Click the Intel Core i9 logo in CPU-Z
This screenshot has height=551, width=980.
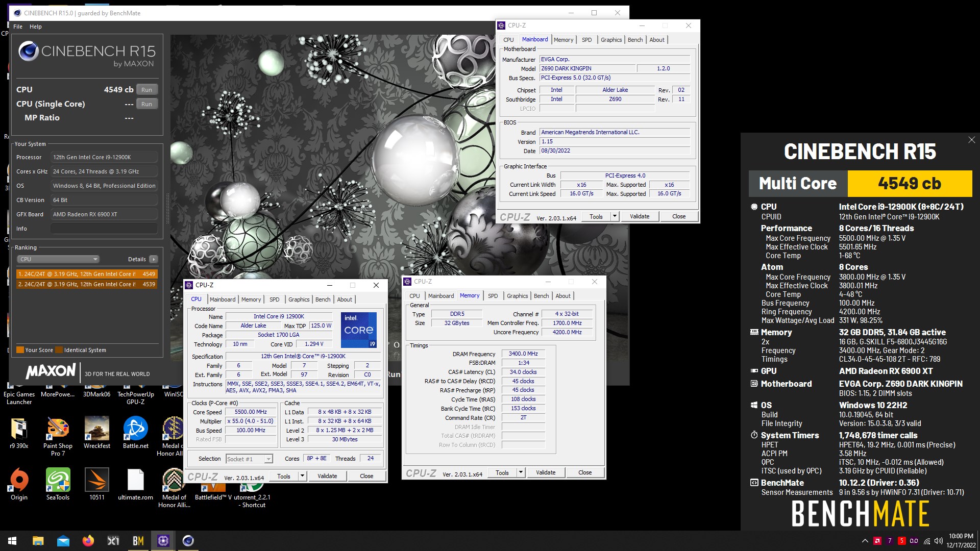coord(359,330)
